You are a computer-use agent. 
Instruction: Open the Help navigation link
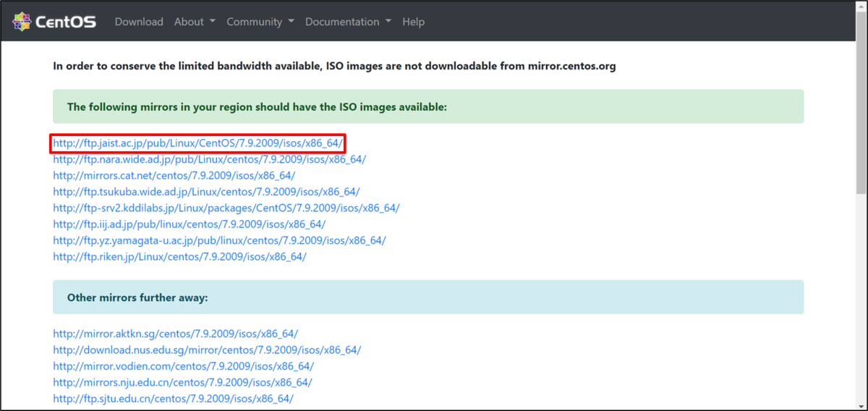pyautogui.click(x=413, y=22)
